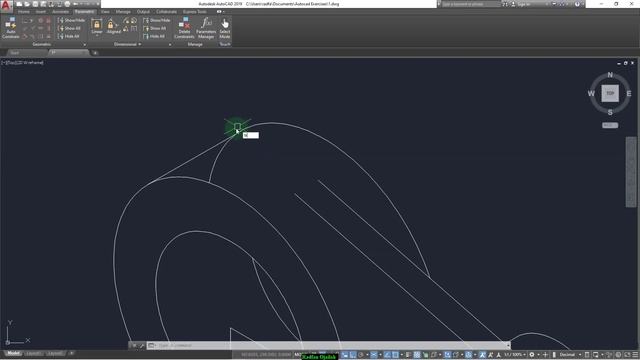
Task: Click the search keyword field
Action: click(x=471, y=4)
